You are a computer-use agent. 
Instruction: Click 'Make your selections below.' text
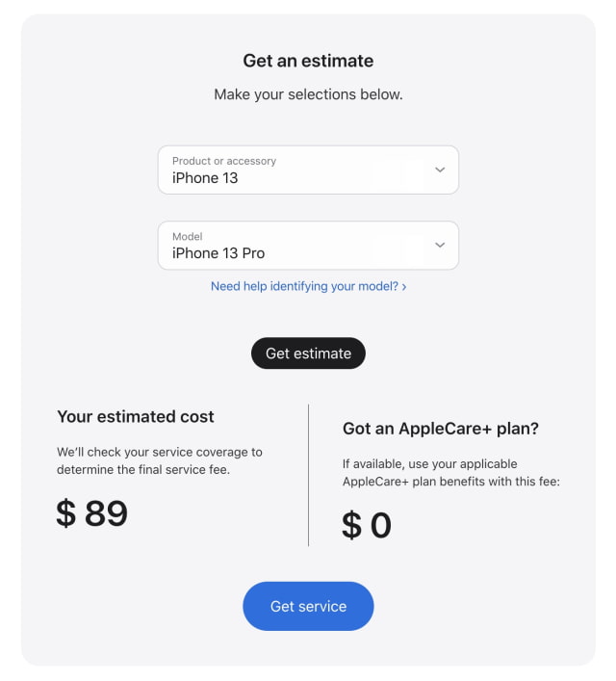(308, 94)
